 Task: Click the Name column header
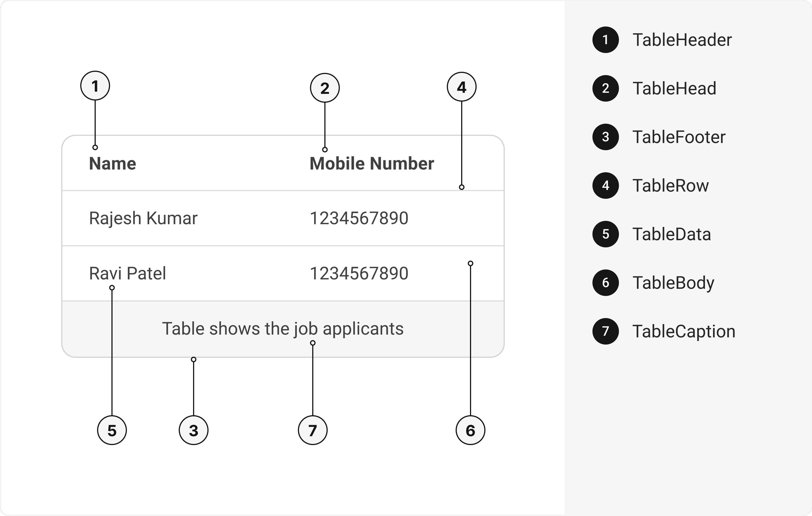[x=113, y=164]
